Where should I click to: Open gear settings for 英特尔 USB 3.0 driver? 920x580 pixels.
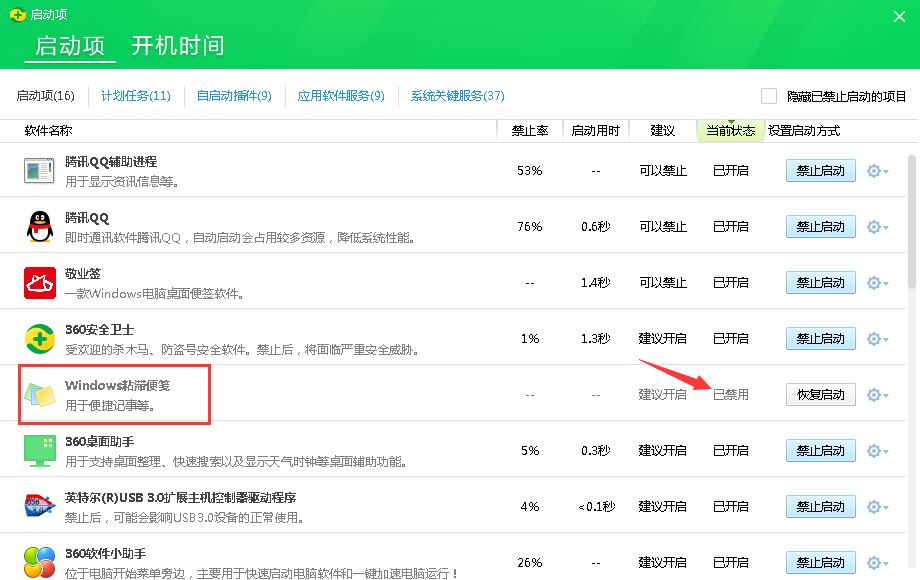coord(877,506)
